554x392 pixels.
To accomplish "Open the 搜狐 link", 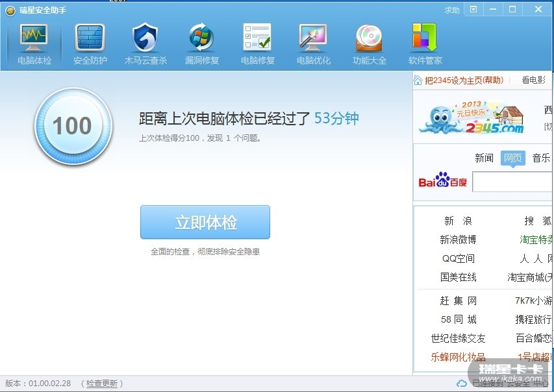I will tap(538, 221).
